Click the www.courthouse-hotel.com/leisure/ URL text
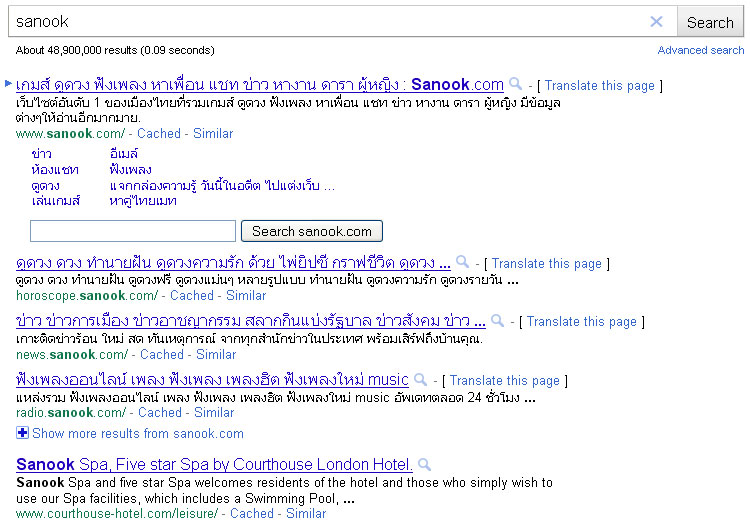The image size is (750, 529). 117,513
